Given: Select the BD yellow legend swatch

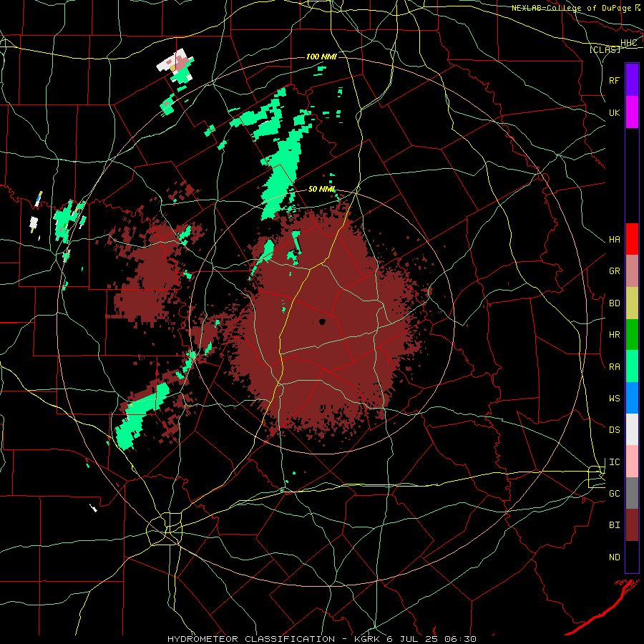Looking at the screenshot, I should [632, 303].
